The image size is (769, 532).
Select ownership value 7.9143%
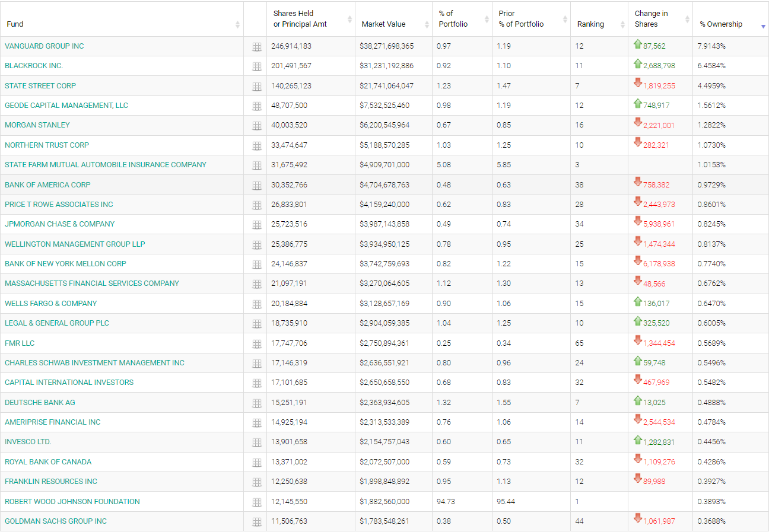point(711,46)
